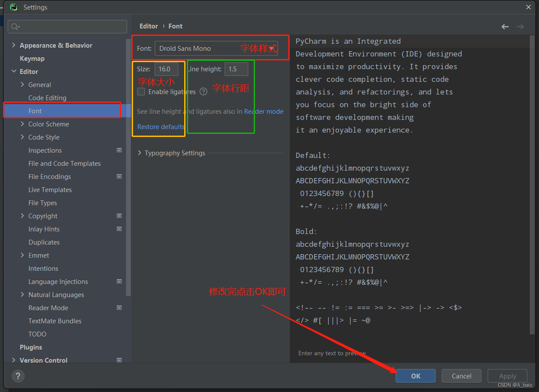
Task: Close the Settings dialog window
Action: point(528,7)
